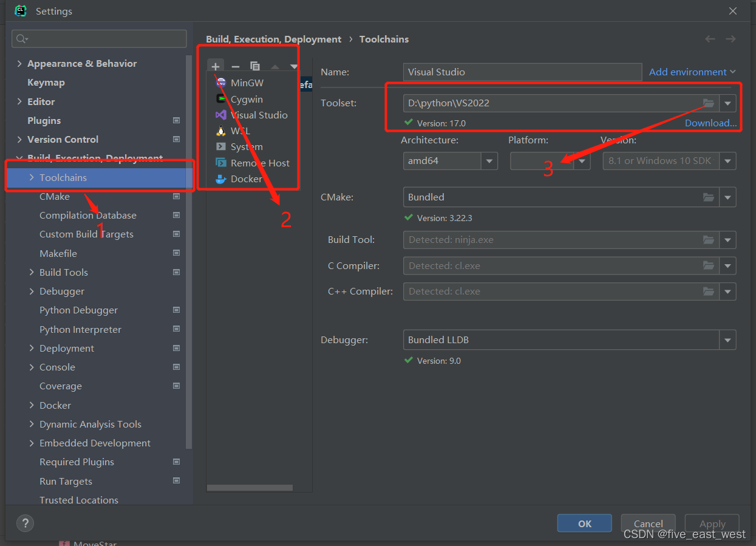Go back with the left arrow

click(710, 39)
